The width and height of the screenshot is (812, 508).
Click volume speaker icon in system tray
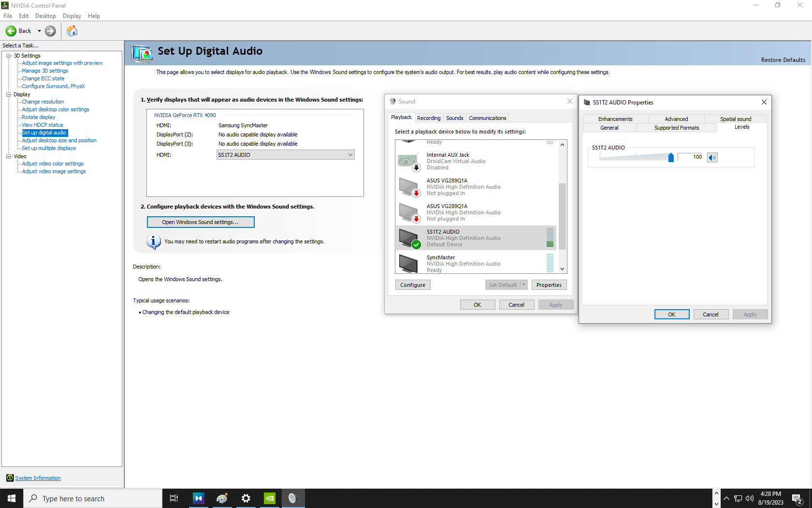[750, 498]
